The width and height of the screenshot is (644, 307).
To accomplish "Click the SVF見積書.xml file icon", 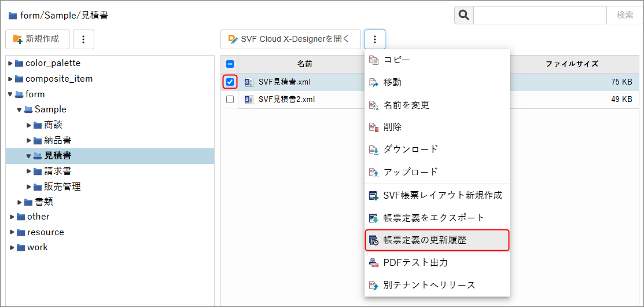I will pos(248,82).
